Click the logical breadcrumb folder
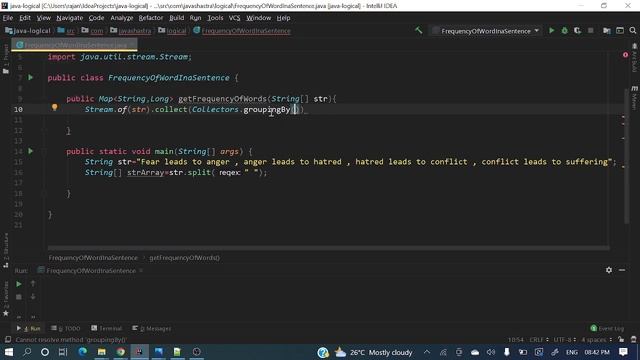 [x=172, y=31]
